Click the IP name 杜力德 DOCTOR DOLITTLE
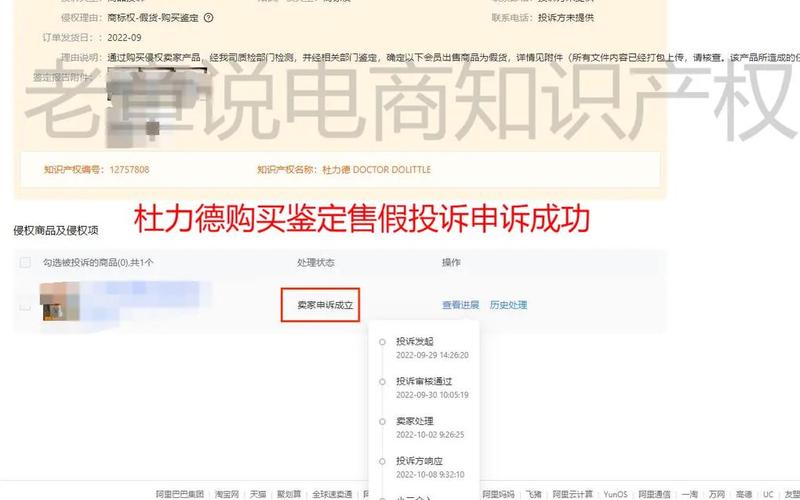Viewport: 800px width, 500px height. coord(377,169)
